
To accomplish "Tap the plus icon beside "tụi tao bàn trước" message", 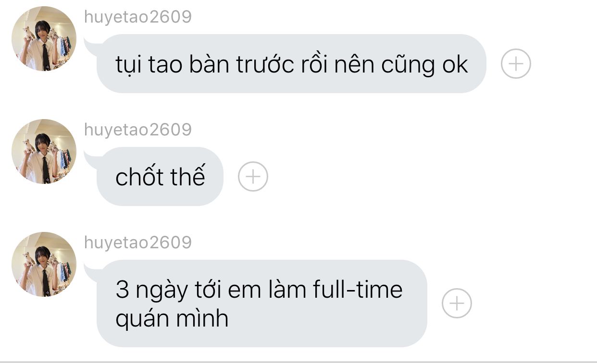I will [516, 64].
